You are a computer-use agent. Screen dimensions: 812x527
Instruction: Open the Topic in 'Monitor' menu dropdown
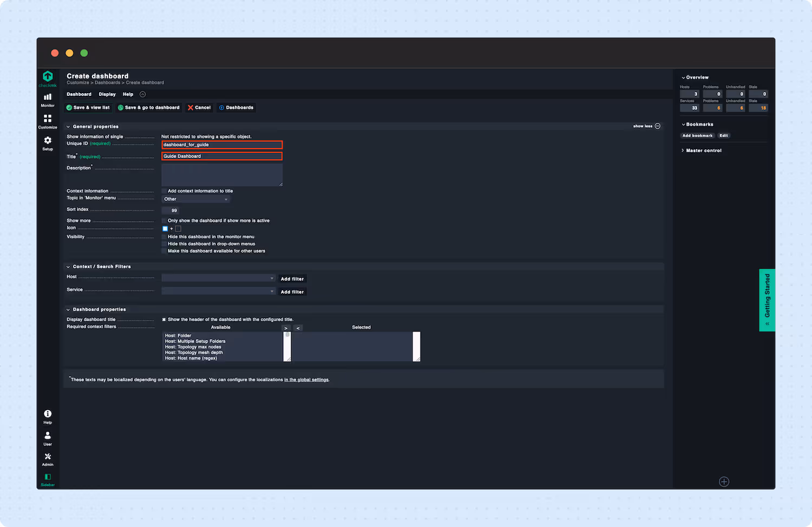[x=196, y=199]
